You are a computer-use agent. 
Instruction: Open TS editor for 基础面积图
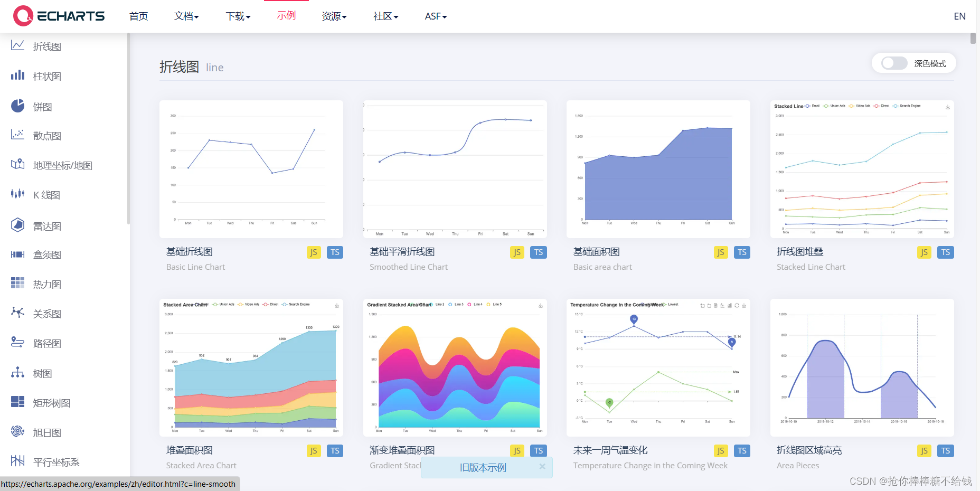coord(742,252)
